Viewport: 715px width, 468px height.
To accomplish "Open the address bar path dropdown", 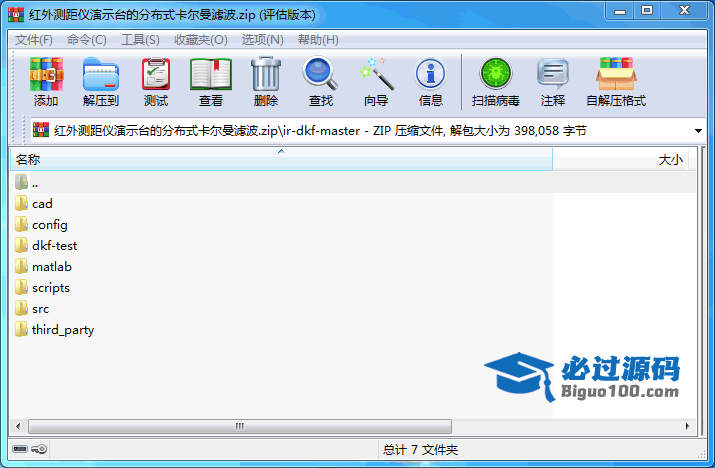I will click(x=698, y=131).
